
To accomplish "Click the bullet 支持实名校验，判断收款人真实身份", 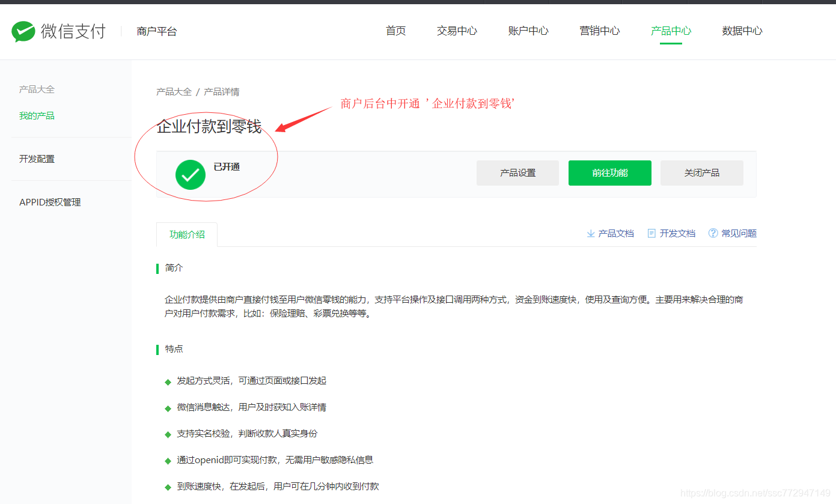I will point(247,434).
